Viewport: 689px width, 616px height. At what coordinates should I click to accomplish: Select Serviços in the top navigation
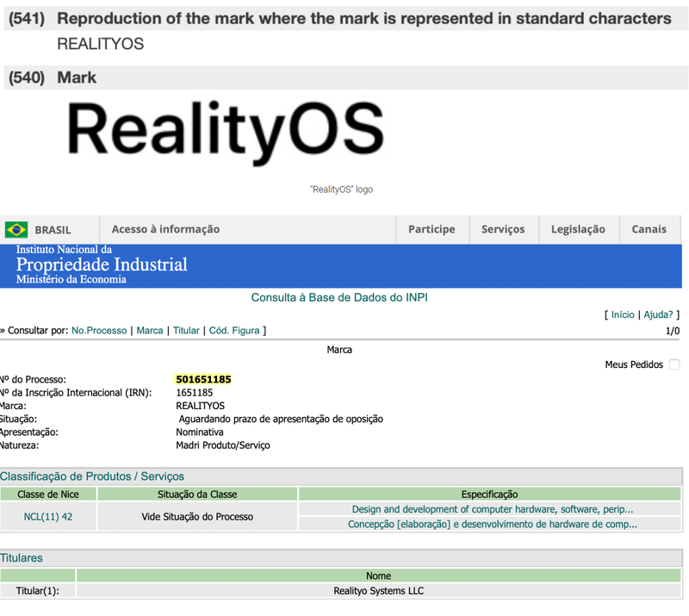(503, 229)
